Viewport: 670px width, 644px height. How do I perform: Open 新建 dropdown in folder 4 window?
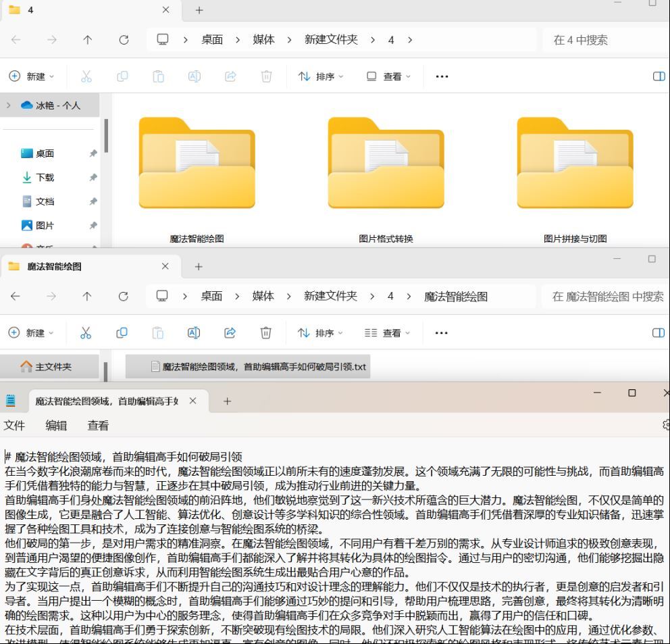(32, 76)
